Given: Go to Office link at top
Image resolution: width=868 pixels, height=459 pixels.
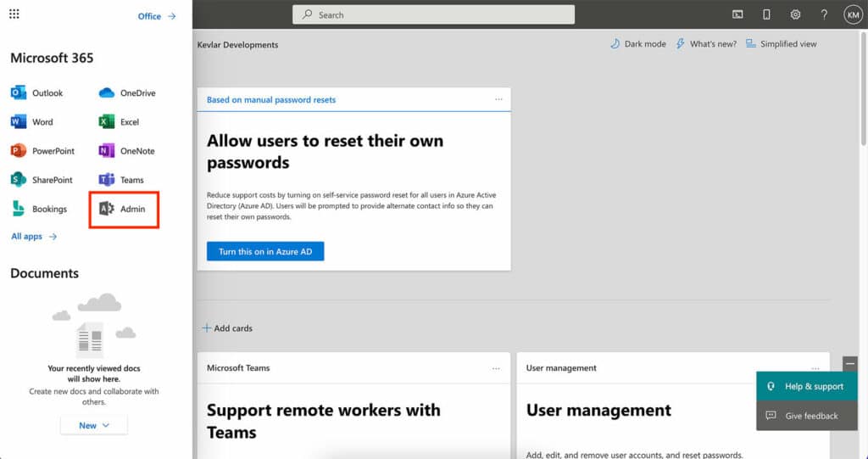Looking at the screenshot, I should [x=157, y=17].
